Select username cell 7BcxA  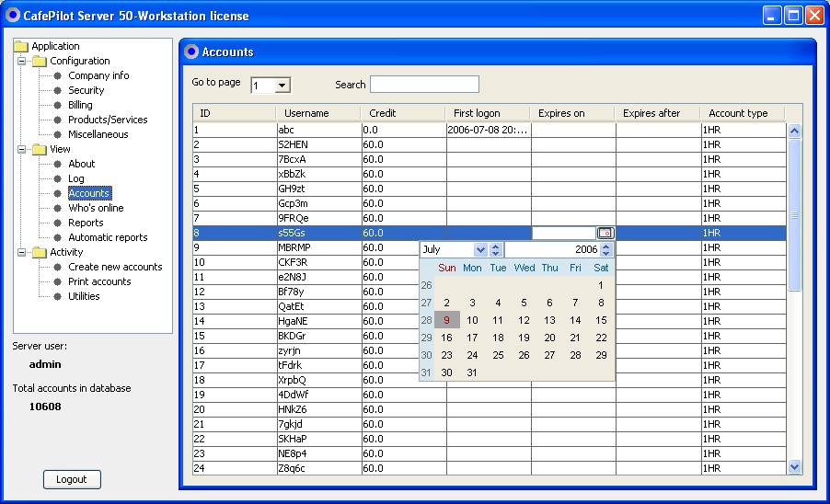coord(319,159)
